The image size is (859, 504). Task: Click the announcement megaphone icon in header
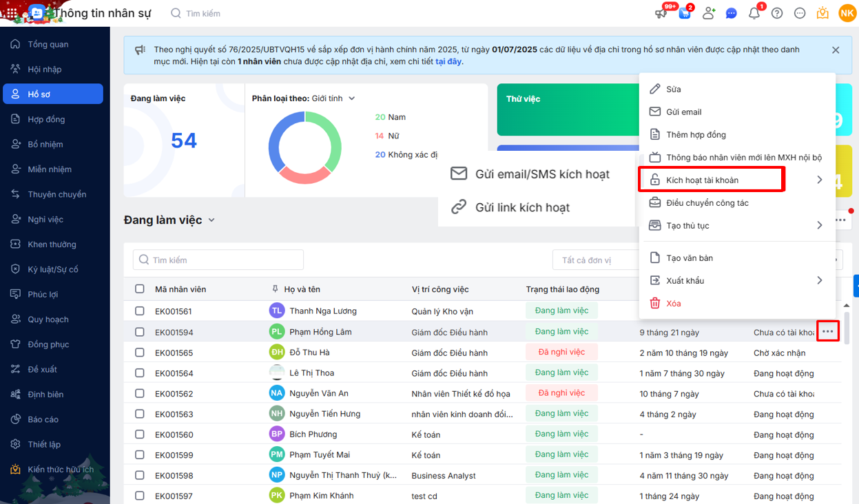[661, 13]
